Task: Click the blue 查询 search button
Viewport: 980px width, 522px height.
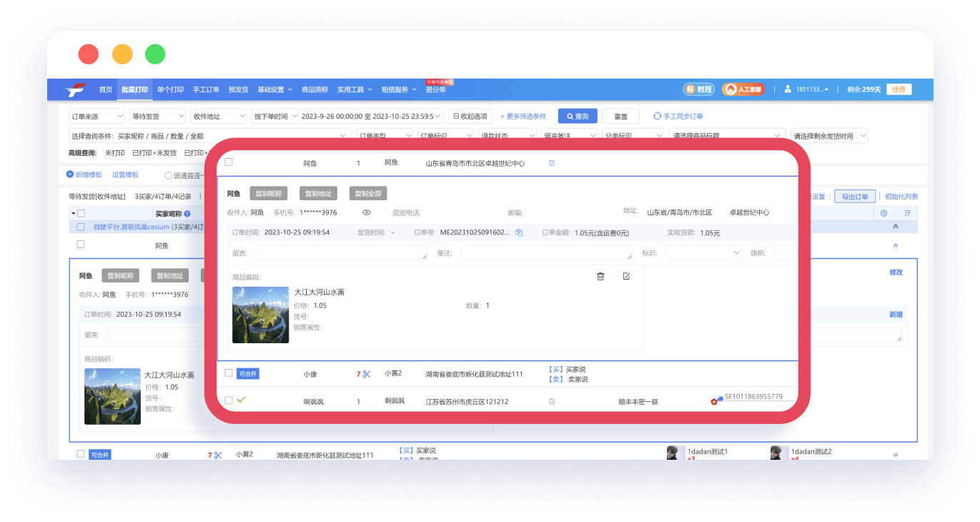Action: 577,116
